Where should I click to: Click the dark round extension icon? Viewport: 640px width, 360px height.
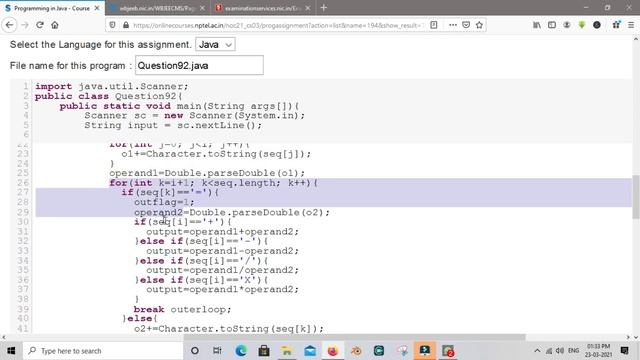click(597, 25)
